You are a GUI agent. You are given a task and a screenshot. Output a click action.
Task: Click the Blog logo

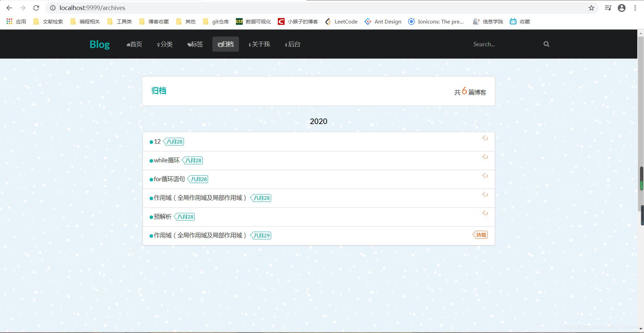pos(99,44)
